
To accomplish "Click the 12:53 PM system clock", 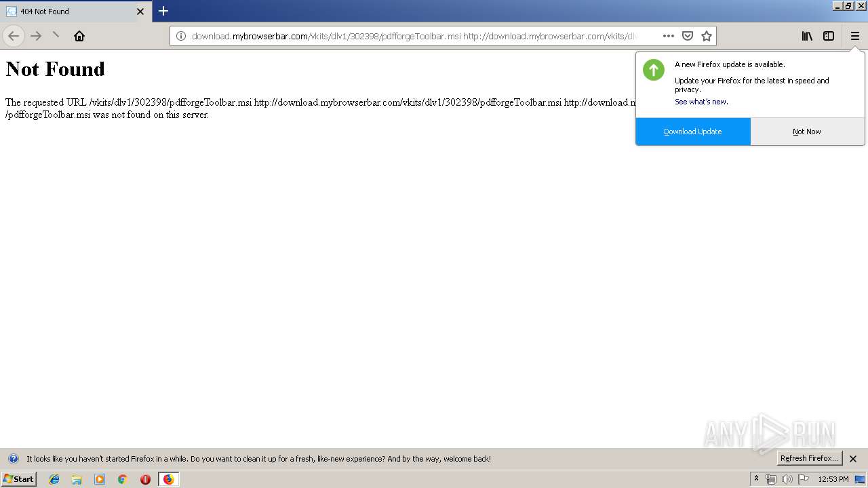I will [x=833, y=479].
